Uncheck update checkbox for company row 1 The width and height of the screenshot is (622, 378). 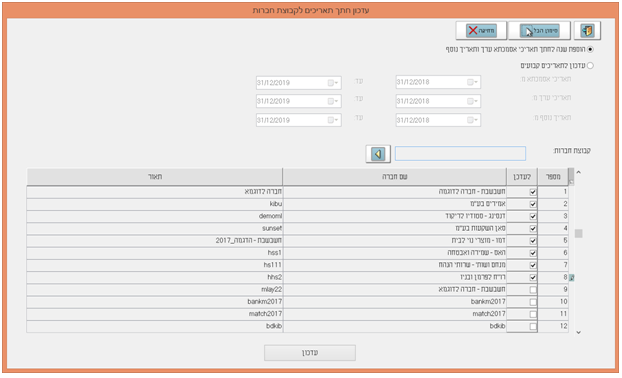click(x=533, y=192)
